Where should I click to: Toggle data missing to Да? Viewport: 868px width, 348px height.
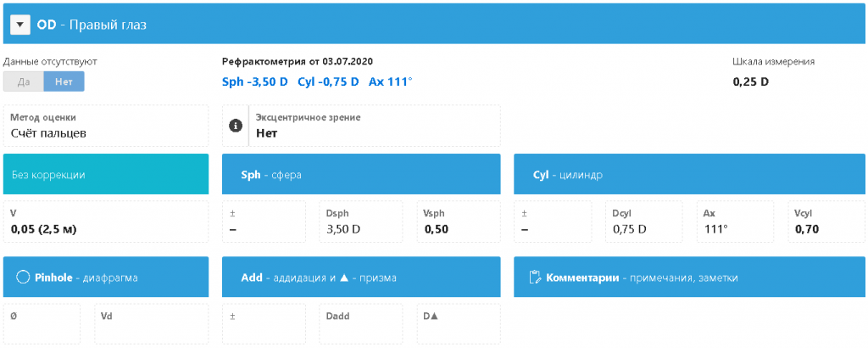24,81
